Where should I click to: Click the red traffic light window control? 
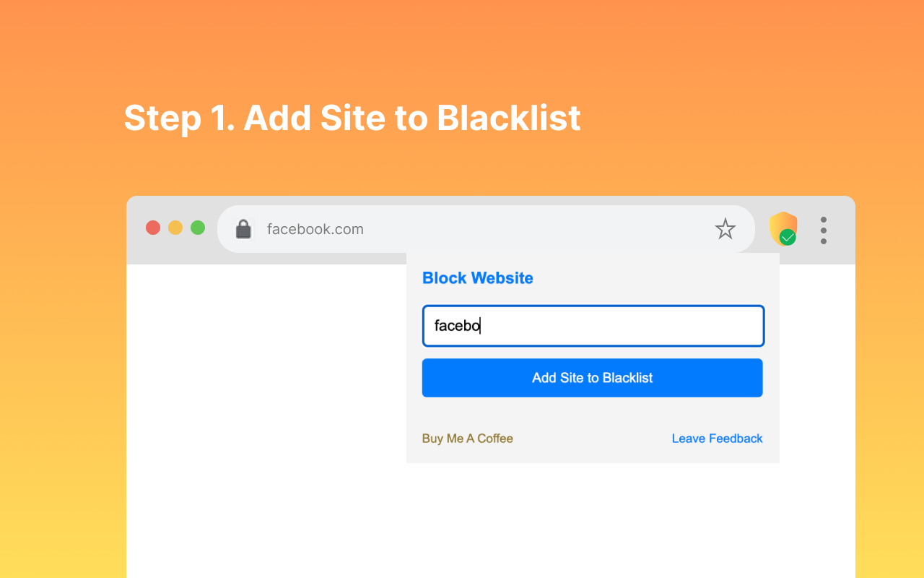(x=153, y=227)
